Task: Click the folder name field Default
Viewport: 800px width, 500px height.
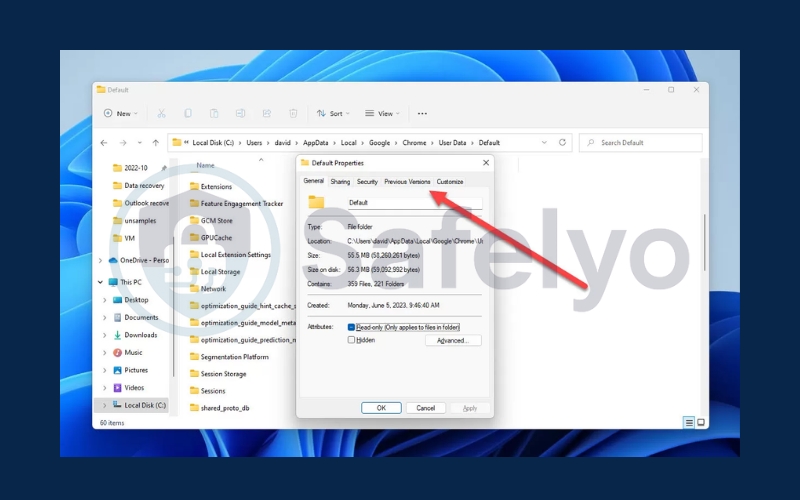Action: pyautogui.click(x=415, y=203)
